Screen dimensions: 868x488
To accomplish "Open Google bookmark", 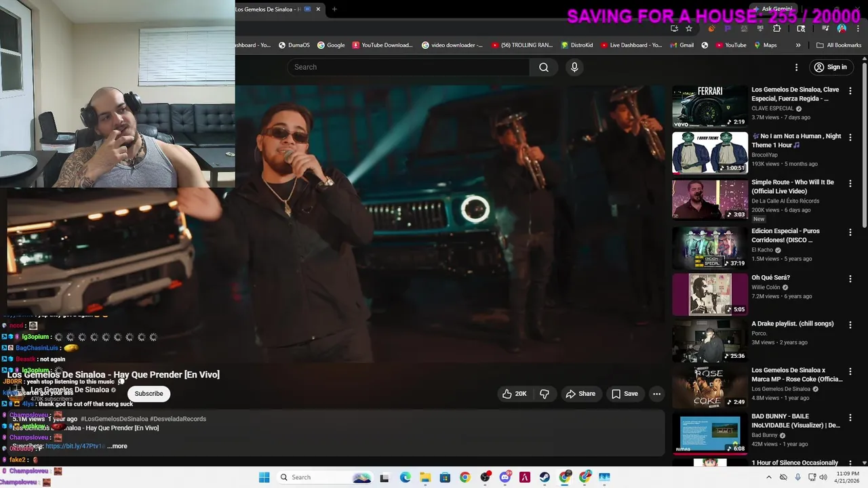I will [x=331, y=45].
